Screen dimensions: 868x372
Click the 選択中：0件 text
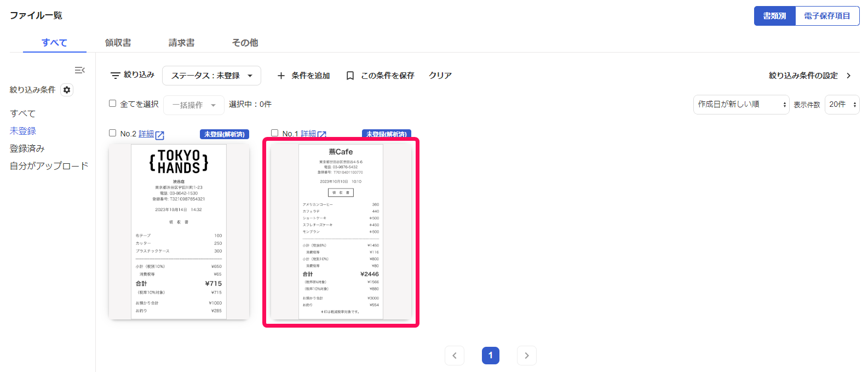pos(250,104)
